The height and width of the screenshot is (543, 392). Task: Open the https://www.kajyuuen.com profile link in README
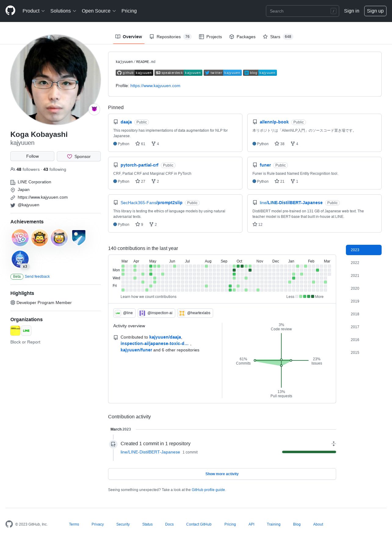click(155, 86)
